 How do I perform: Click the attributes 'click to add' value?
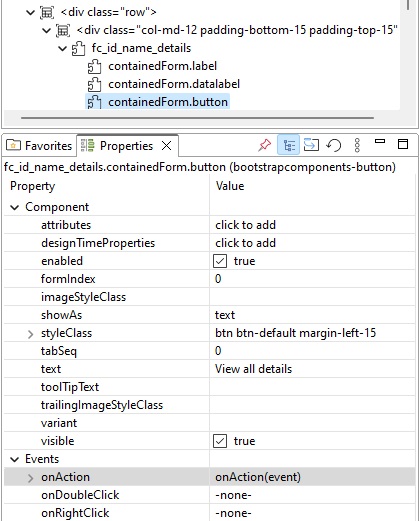pos(245,225)
